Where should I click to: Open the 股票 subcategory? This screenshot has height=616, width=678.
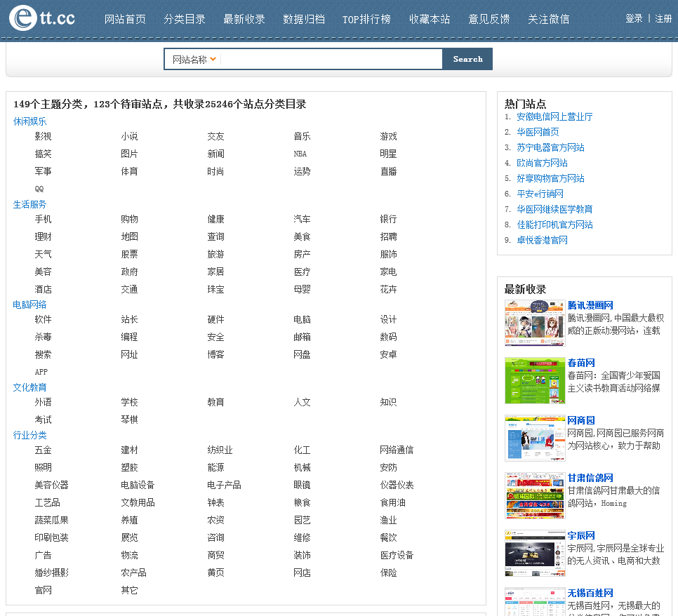(x=129, y=254)
